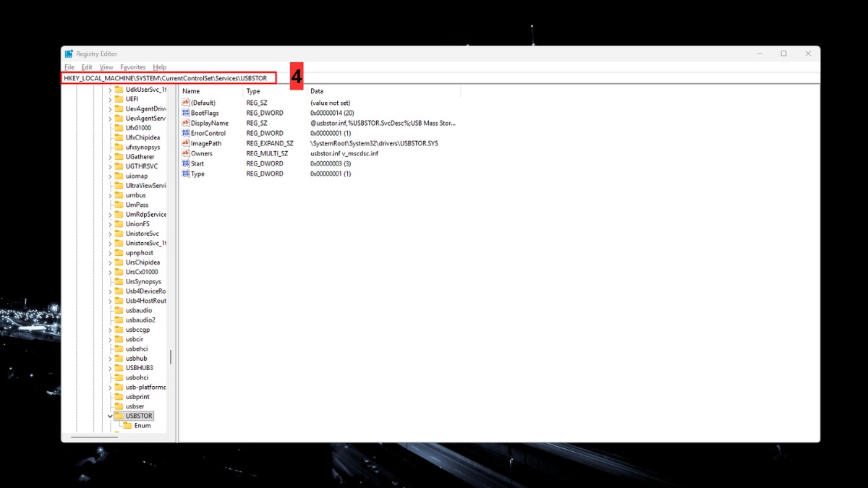Click the usbprint folder icon
This screenshot has height=488, width=868.
coord(119,397)
